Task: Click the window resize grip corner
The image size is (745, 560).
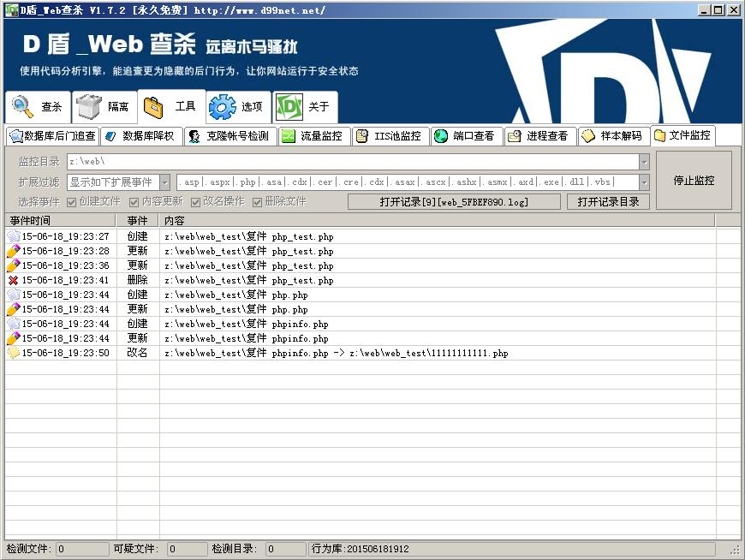Action: 735,550
